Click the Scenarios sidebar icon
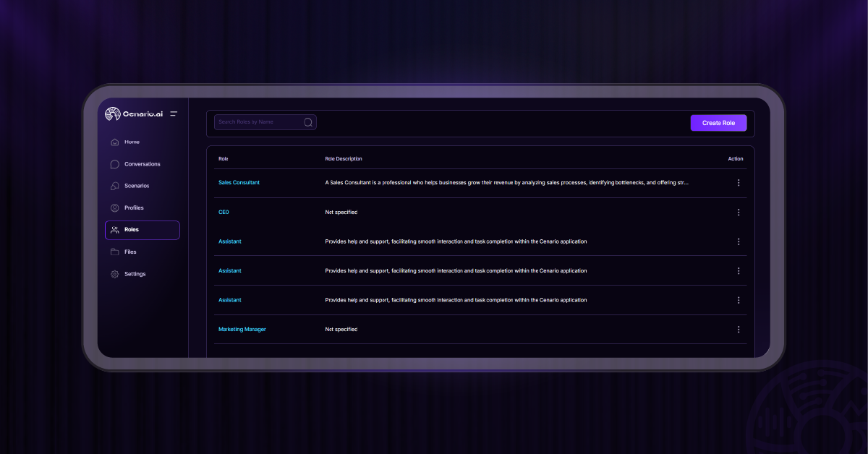The height and width of the screenshot is (454, 868). point(114,186)
